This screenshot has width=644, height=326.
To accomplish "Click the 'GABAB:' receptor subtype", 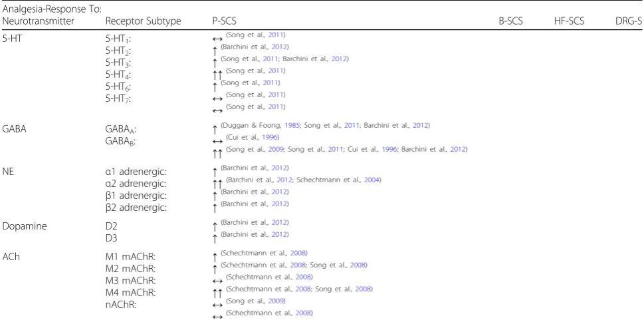I will [x=121, y=142].
